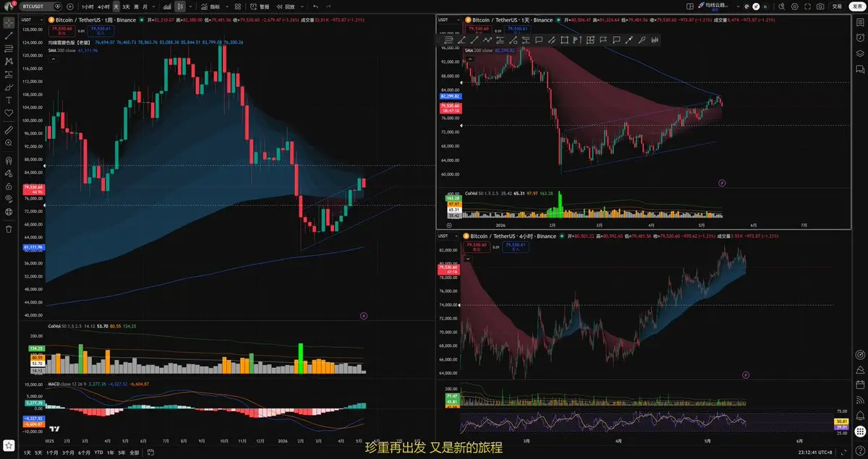
Task: Click the 警报 alert button
Action: pyautogui.click(x=260, y=7)
